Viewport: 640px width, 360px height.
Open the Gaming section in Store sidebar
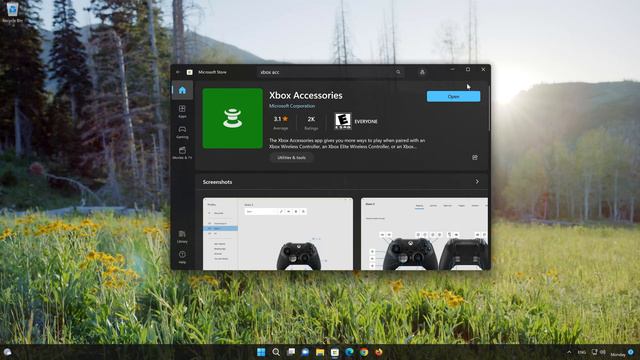pyautogui.click(x=182, y=132)
